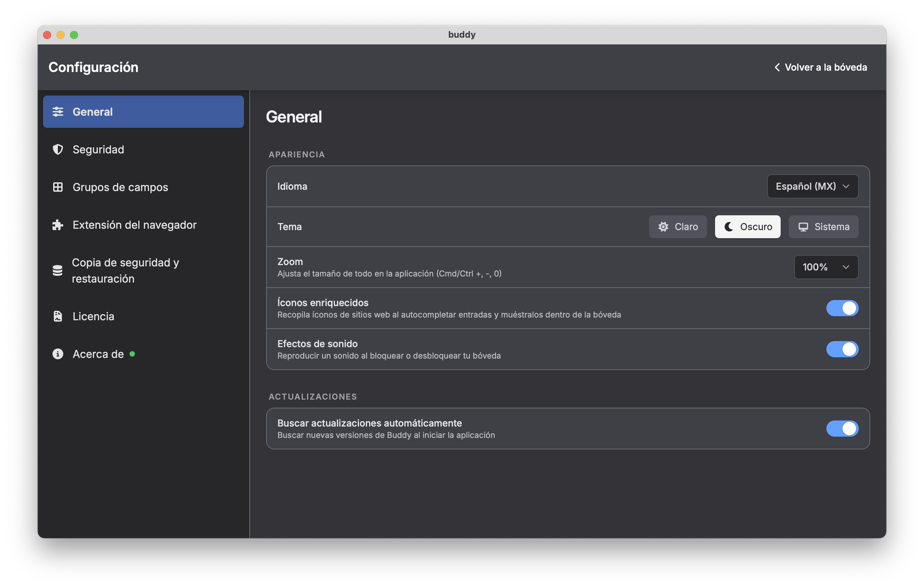Select the Claro theme
The height and width of the screenshot is (588, 924).
(678, 227)
